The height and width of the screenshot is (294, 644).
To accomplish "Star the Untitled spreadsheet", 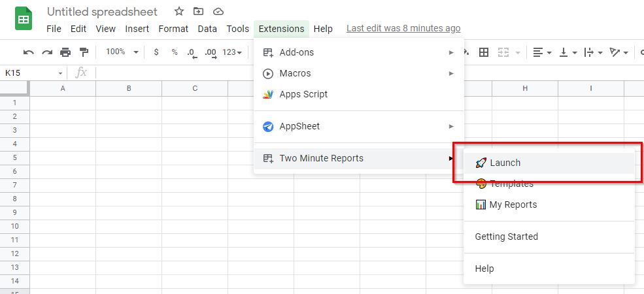I will point(179,12).
